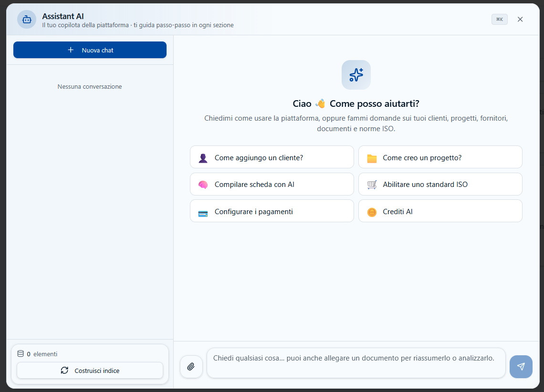Click the Costruisci indice button

tap(90, 371)
